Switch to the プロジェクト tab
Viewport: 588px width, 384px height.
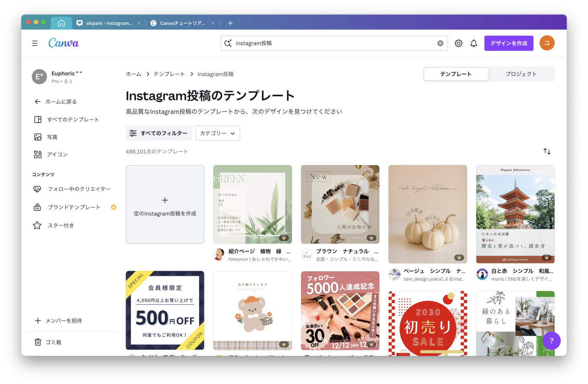[521, 74]
